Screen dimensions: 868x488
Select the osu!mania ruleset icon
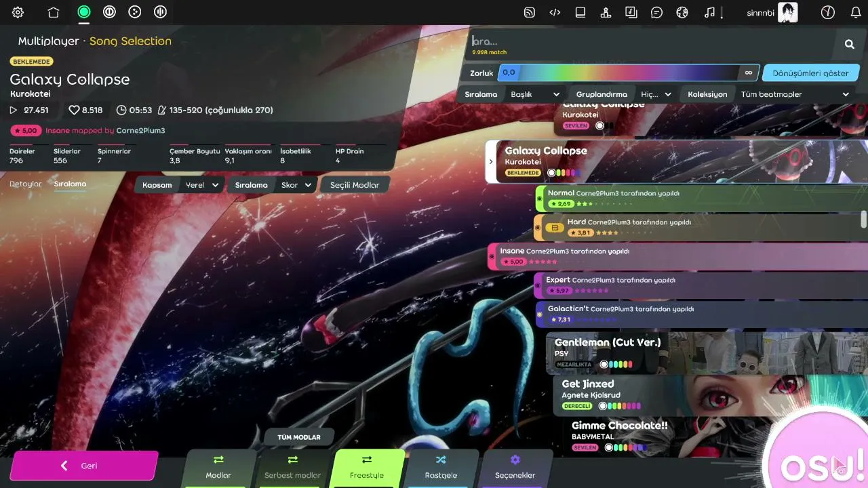(160, 12)
